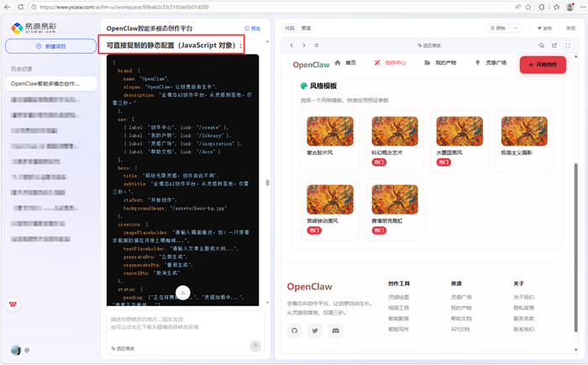The height and width of the screenshot is (365, 588).
Task: Toggle 选区修改 below the chat input
Action: coord(122,347)
